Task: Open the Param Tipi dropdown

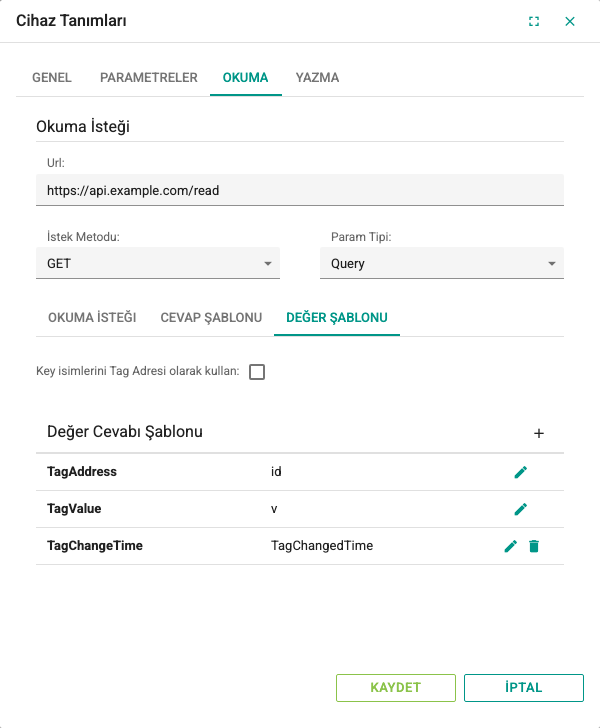Action: click(442, 263)
